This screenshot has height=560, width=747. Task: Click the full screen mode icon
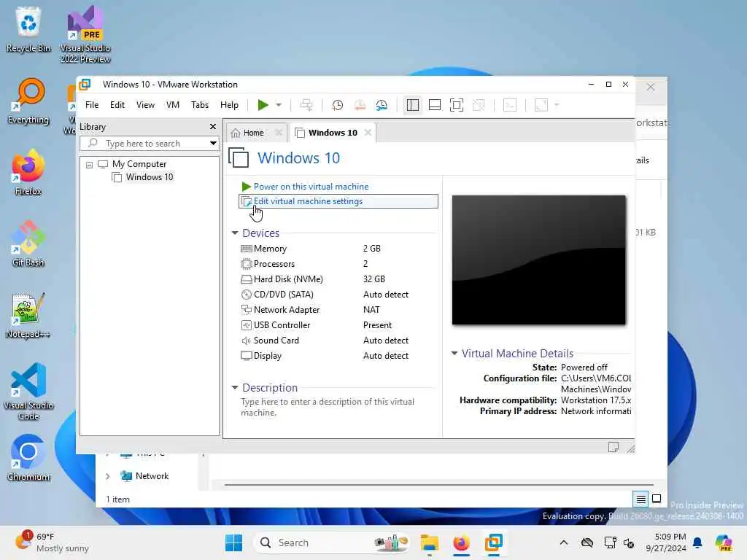(x=457, y=105)
